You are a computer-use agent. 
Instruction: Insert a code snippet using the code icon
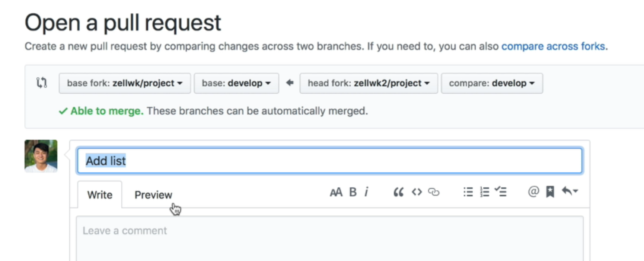(x=417, y=192)
